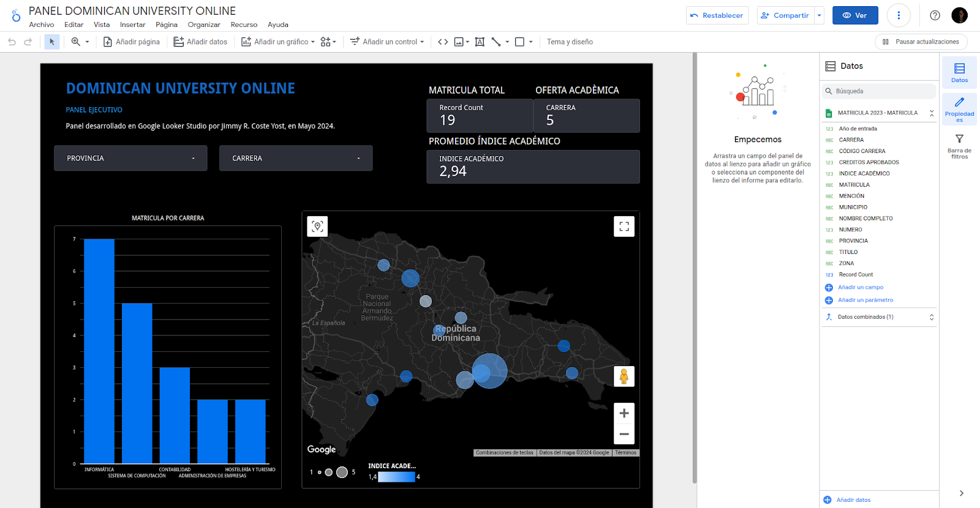This screenshot has width=980, height=508.
Task: Click the embed URL code icon
Action: [x=443, y=42]
